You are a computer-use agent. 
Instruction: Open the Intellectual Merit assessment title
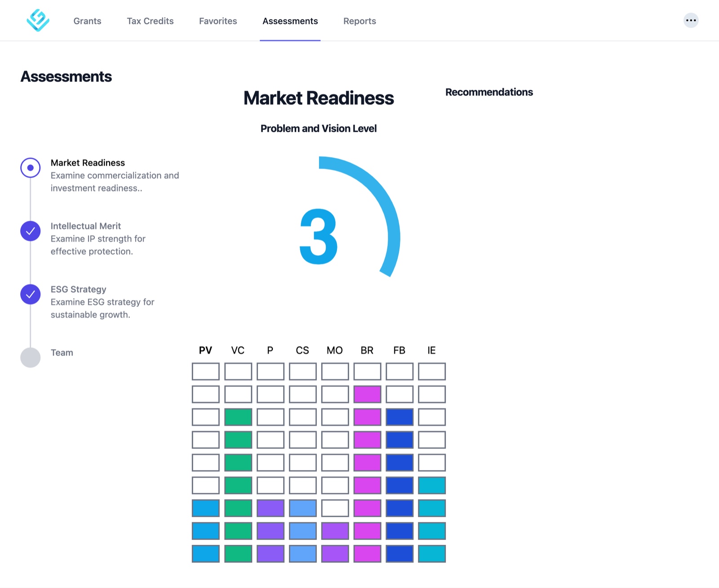[x=85, y=226]
